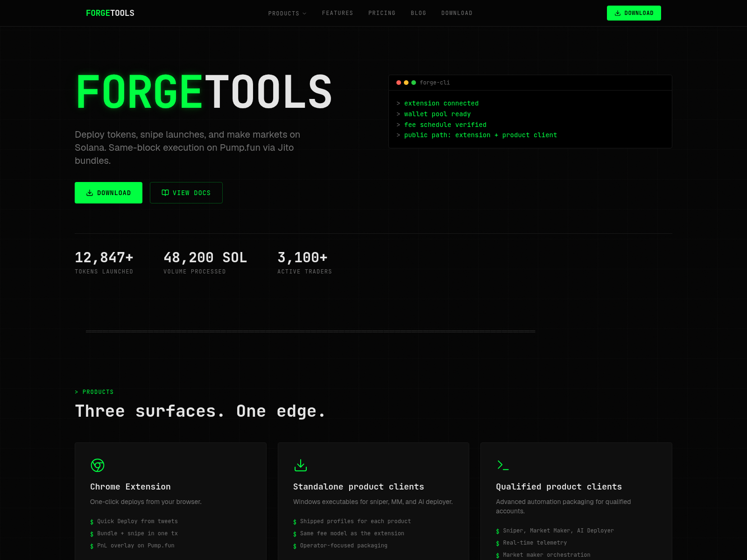
Task: Click 'fee schedule verified' terminal line
Action: tap(445, 125)
